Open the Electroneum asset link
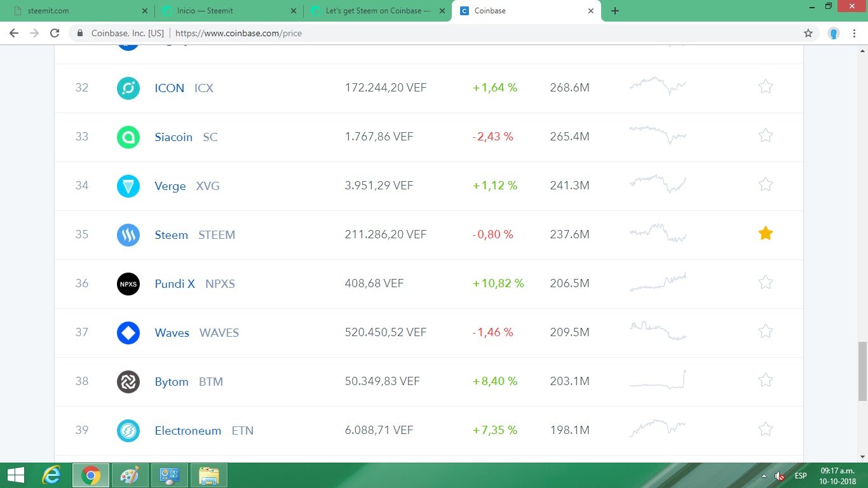The image size is (868, 488). 188,431
